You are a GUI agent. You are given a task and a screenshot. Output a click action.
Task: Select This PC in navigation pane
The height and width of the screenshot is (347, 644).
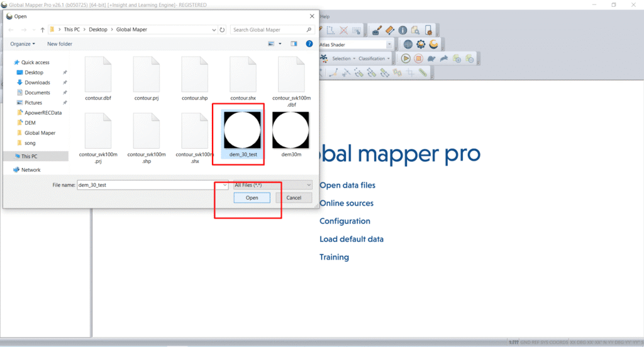point(29,156)
